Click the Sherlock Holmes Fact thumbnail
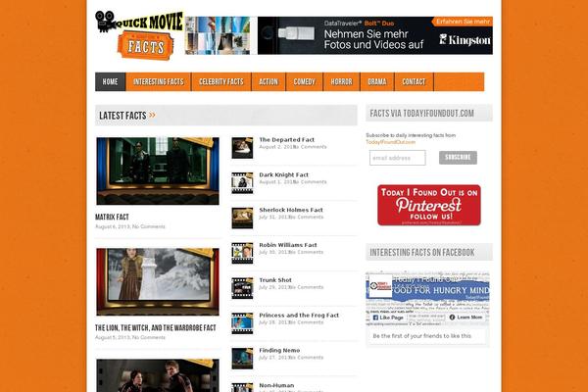Screen dimensions: 588x392 [242, 218]
